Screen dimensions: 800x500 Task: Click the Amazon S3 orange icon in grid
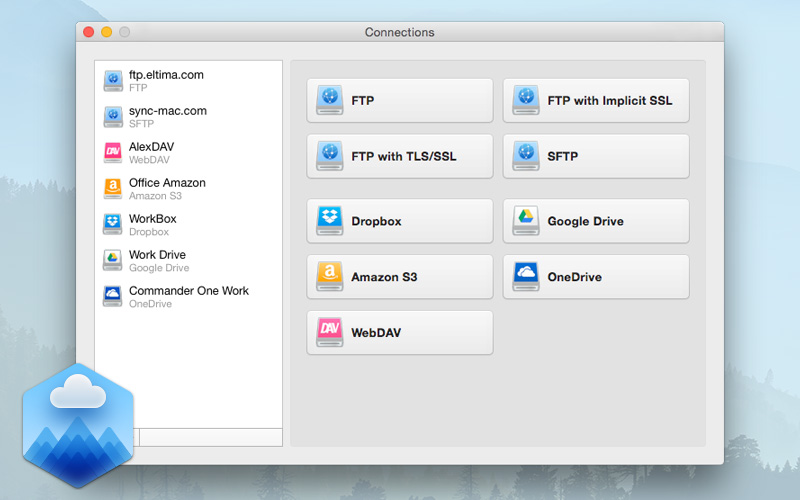pyautogui.click(x=330, y=276)
